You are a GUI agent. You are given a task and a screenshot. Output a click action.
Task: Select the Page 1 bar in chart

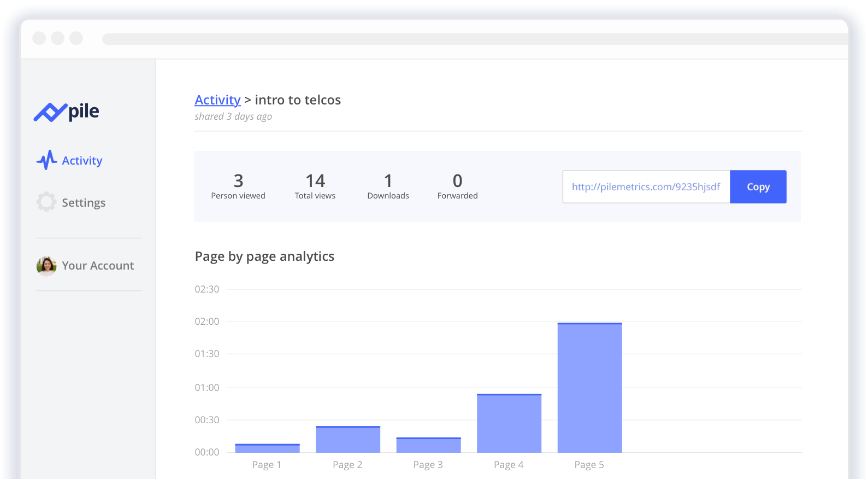tap(267, 448)
